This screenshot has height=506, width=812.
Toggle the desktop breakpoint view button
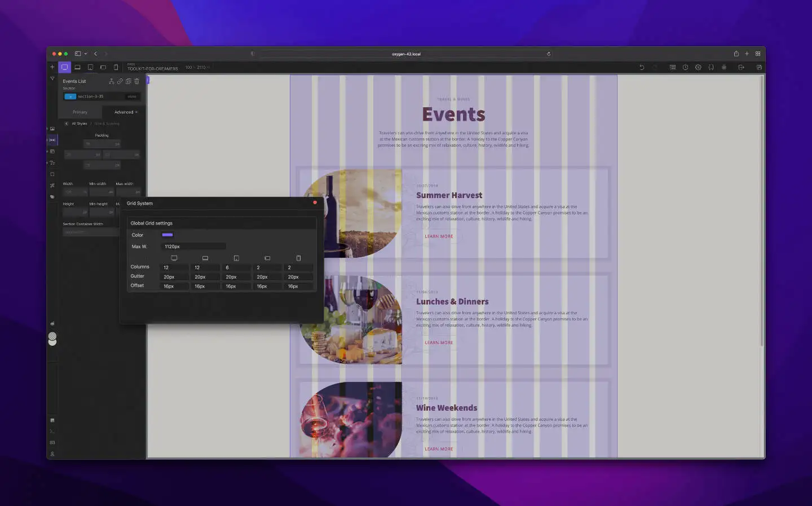click(65, 67)
